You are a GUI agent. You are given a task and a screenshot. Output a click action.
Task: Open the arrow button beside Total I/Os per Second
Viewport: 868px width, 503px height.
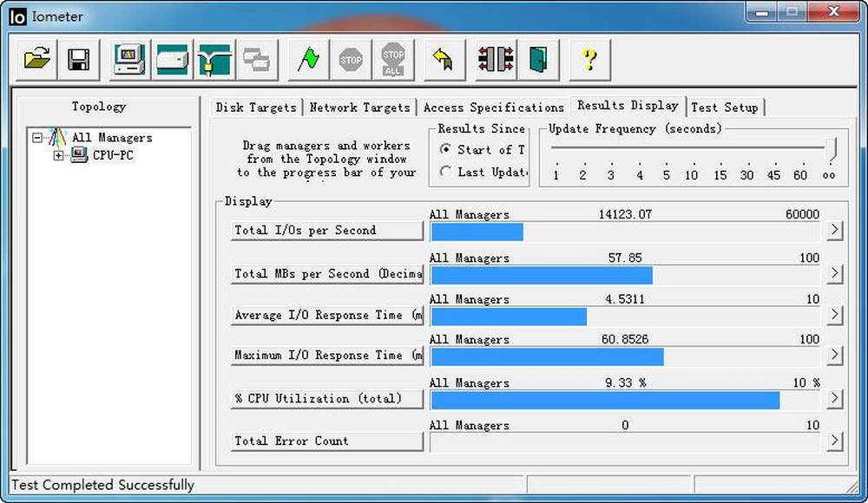point(835,230)
